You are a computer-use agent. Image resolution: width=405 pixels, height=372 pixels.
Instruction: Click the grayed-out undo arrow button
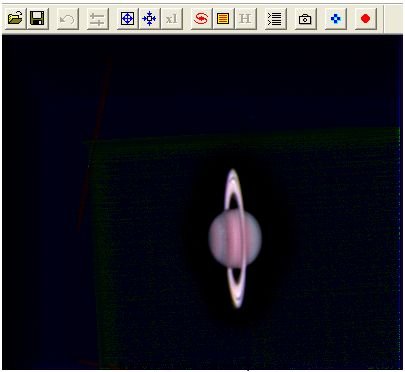[68, 18]
